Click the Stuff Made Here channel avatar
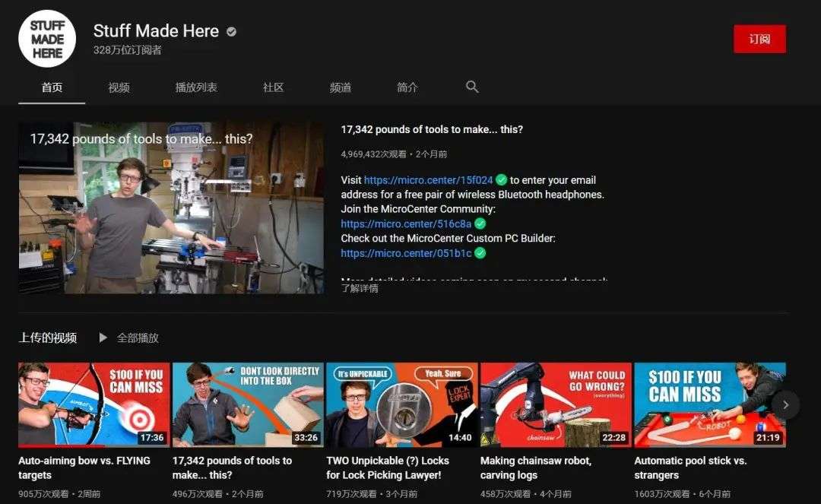Viewport: 821px width, 504px height. click(x=47, y=39)
